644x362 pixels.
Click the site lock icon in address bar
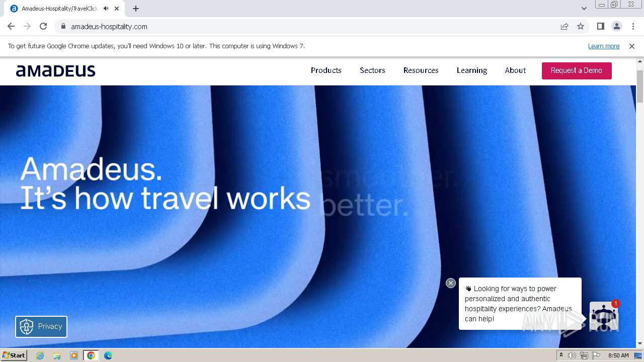(x=63, y=26)
